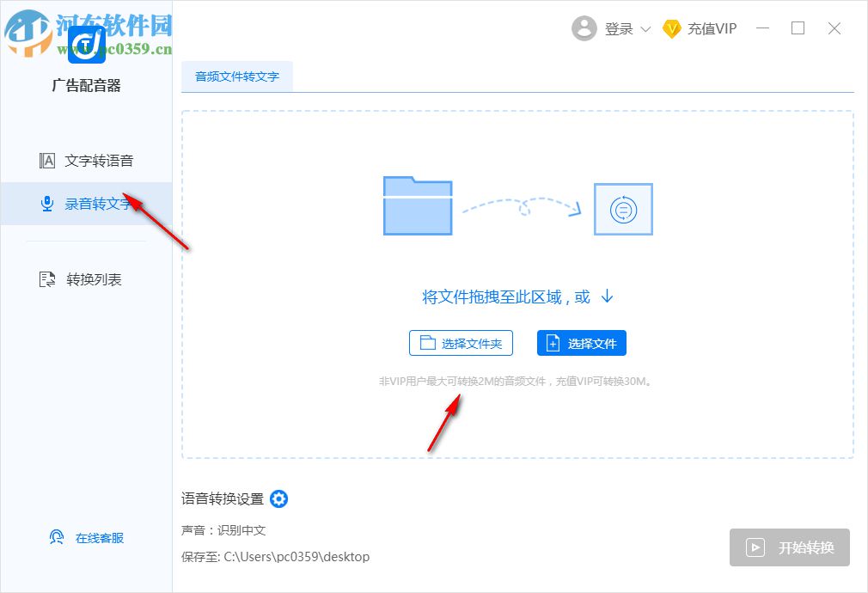Click the audio-to-text circle illustration
This screenshot has width=868, height=593.
point(623,208)
